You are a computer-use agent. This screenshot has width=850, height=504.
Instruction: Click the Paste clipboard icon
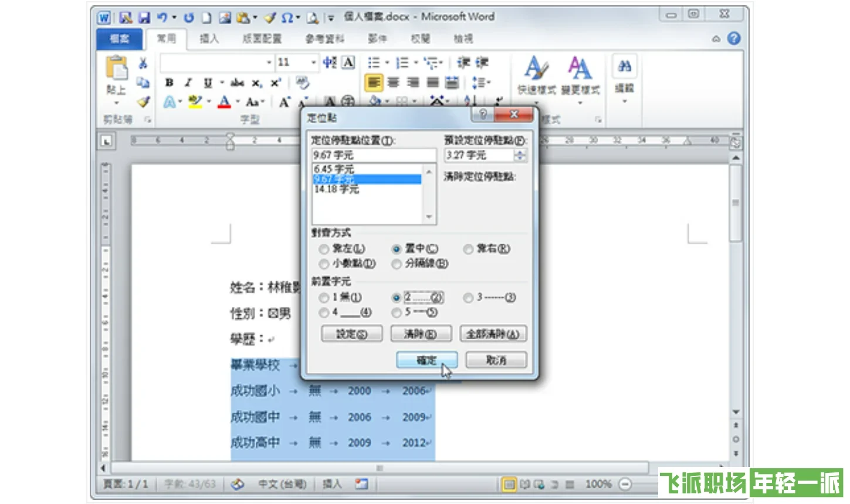point(116,68)
